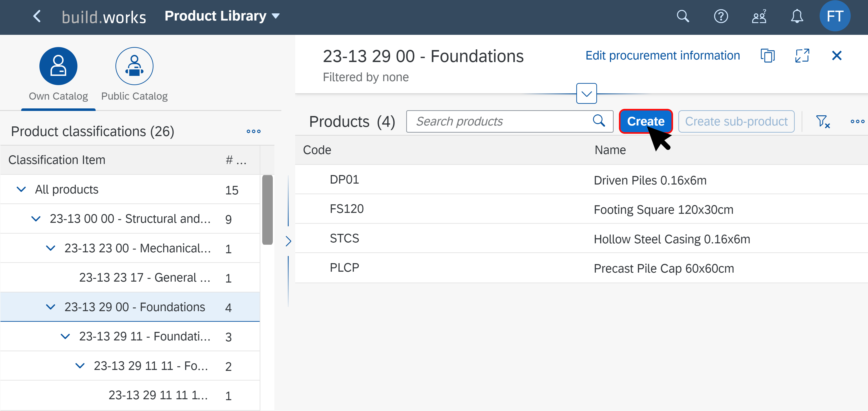This screenshot has height=411, width=868.
Task: Click the Precast Pile Cap 60x60cm name
Action: click(663, 269)
